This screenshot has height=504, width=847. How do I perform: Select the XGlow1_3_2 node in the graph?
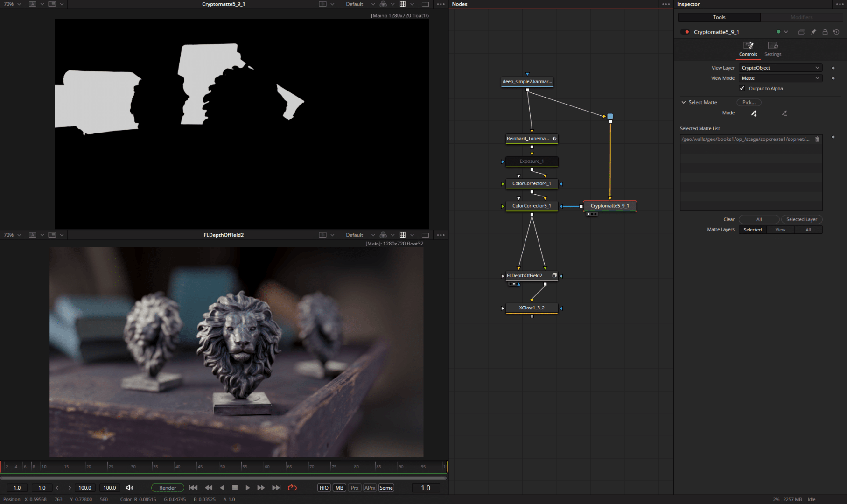click(x=531, y=308)
